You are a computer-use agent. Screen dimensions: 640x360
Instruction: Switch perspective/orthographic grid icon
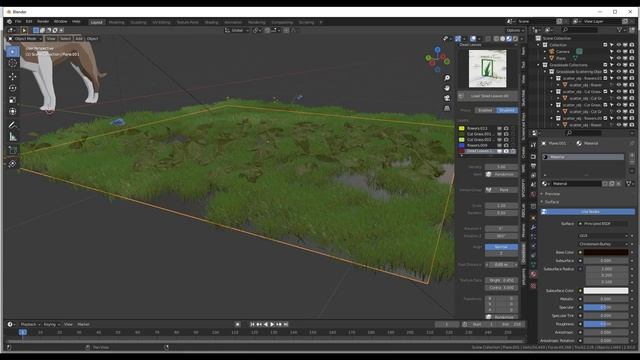pyautogui.click(x=447, y=108)
